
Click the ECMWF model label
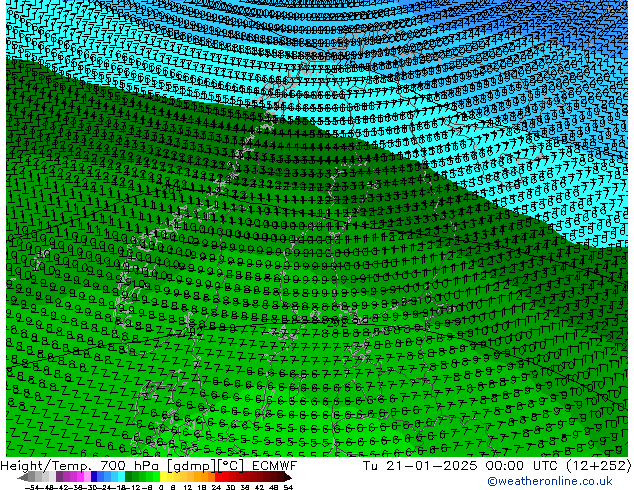click(x=272, y=466)
